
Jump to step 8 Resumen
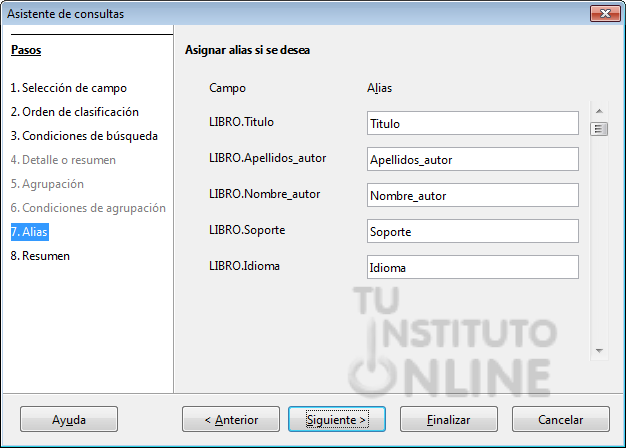(40, 256)
